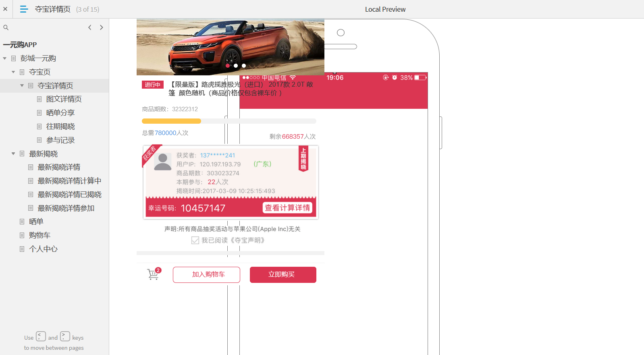
Task: Select the third carousel dot
Action: pos(244,66)
